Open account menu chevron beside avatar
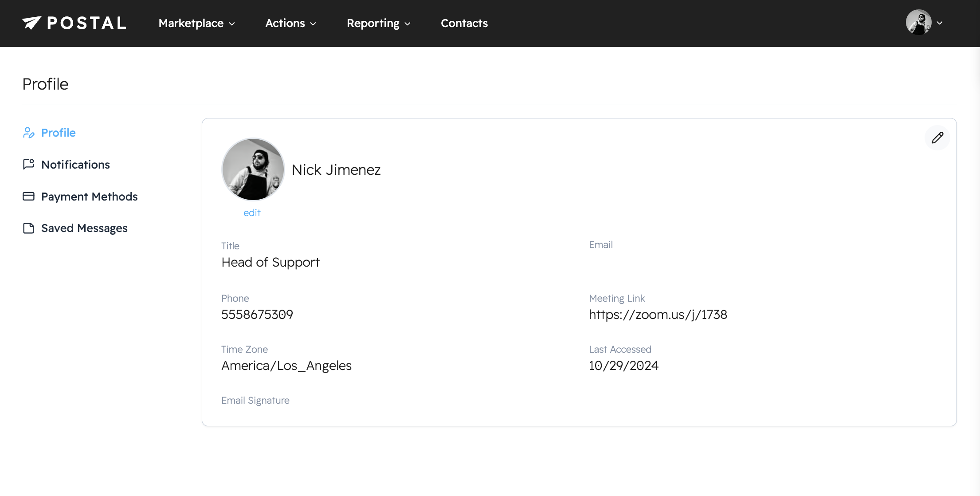980x496 pixels. pos(940,23)
